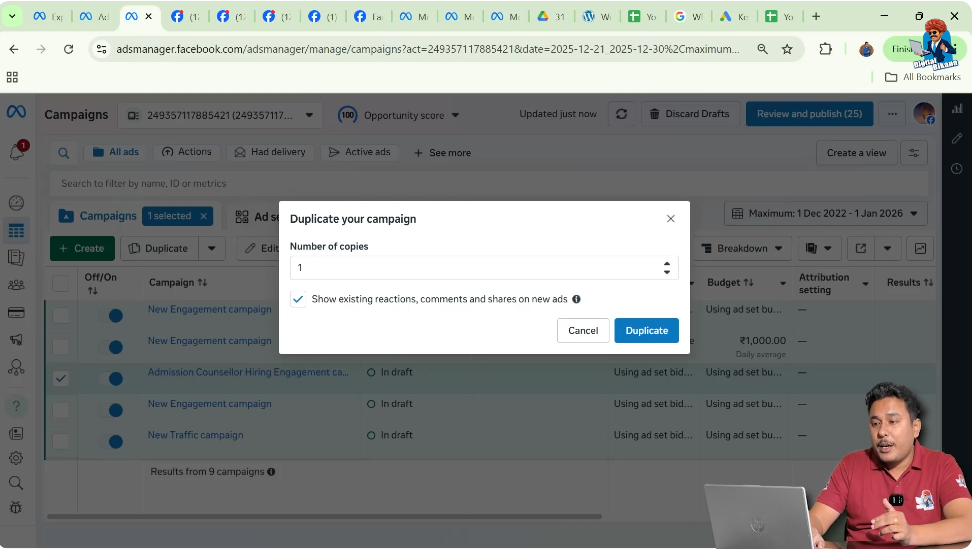The image size is (974, 550).
Task: Open Billing card icon in left sidebar
Action: click(16, 313)
